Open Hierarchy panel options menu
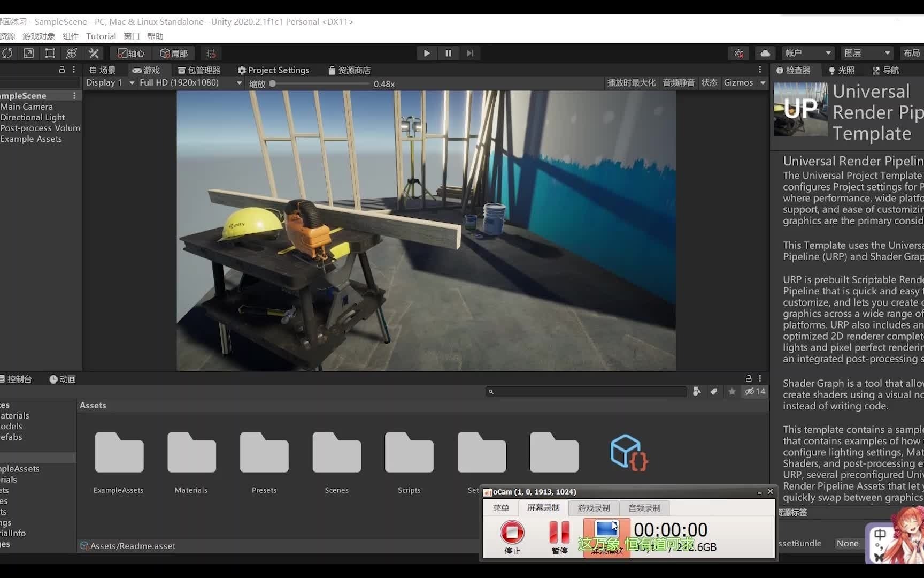The image size is (924, 578). (74, 70)
